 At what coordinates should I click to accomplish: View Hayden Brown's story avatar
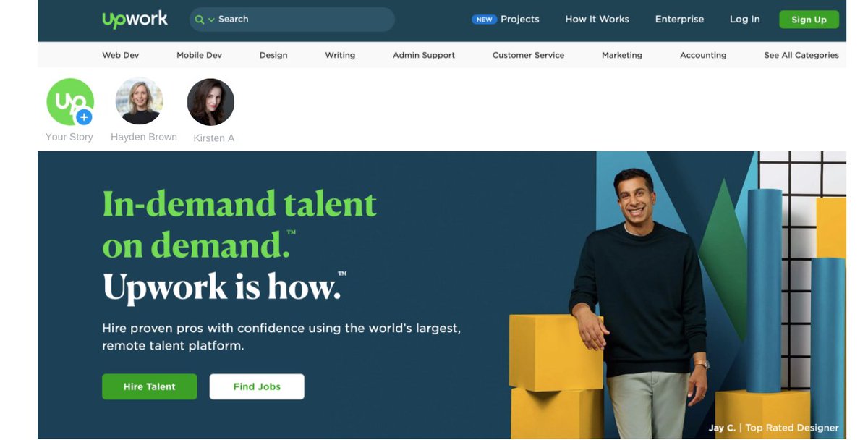pyautogui.click(x=140, y=101)
